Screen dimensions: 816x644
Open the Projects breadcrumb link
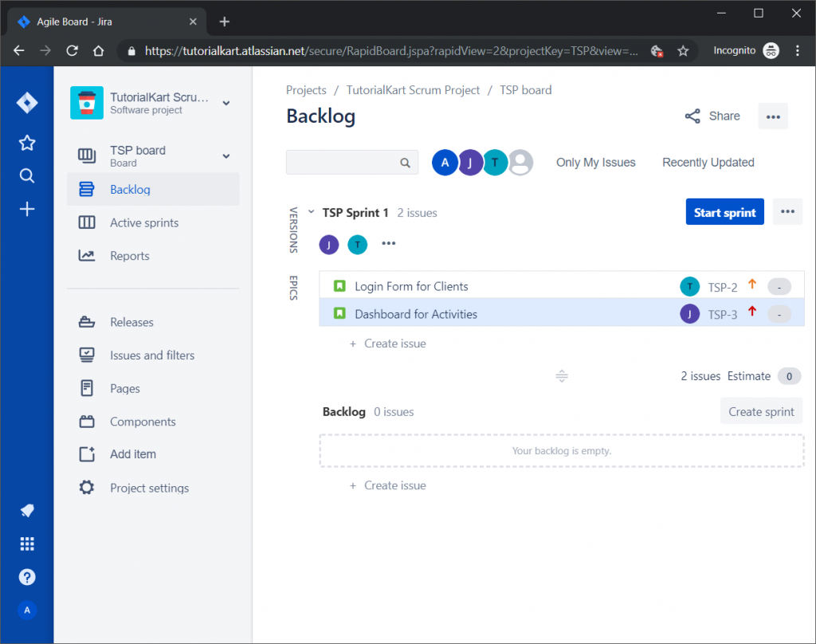click(306, 90)
